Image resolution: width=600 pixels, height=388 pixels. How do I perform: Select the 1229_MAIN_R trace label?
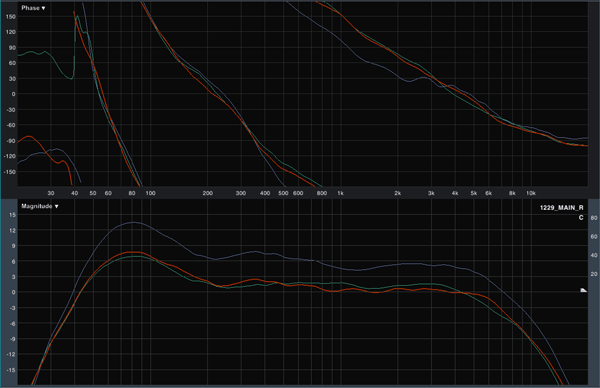tap(561, 208)
